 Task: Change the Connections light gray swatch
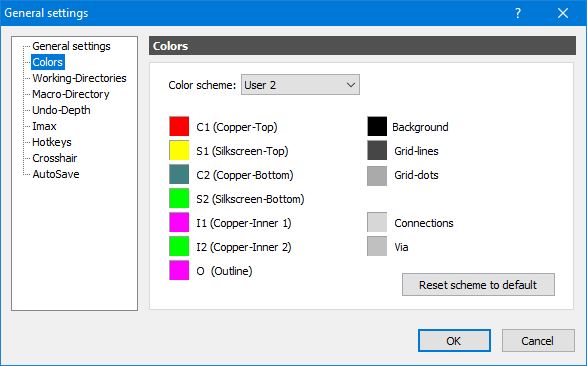click(x=377, y=222)
